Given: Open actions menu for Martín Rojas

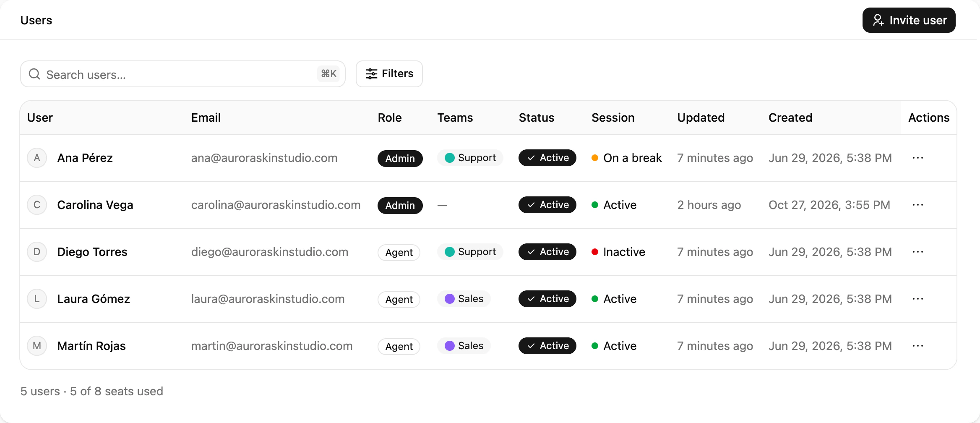Looking at the screenshot, I should coord(917,346).
